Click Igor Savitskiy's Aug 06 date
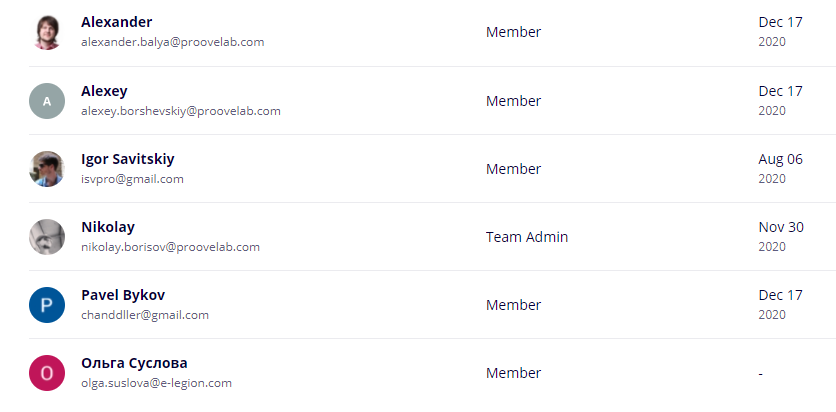The image size is (836, 412). [x=781, y=159]
